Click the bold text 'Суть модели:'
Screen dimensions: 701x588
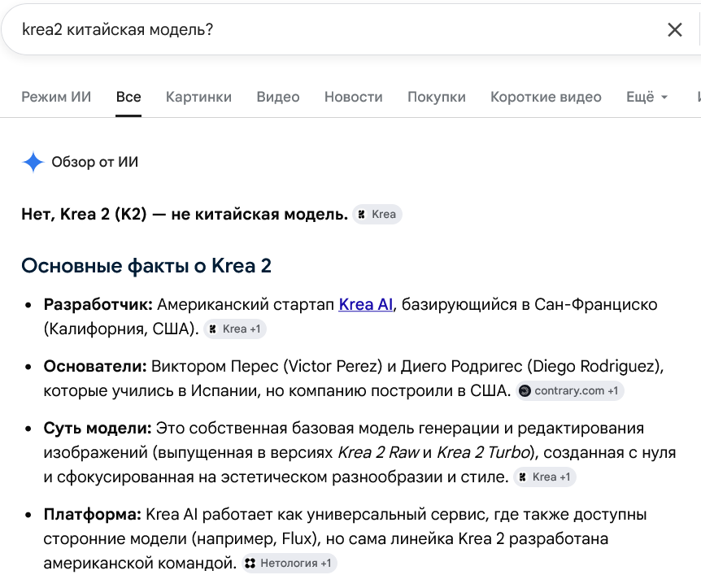coord(98,428)
